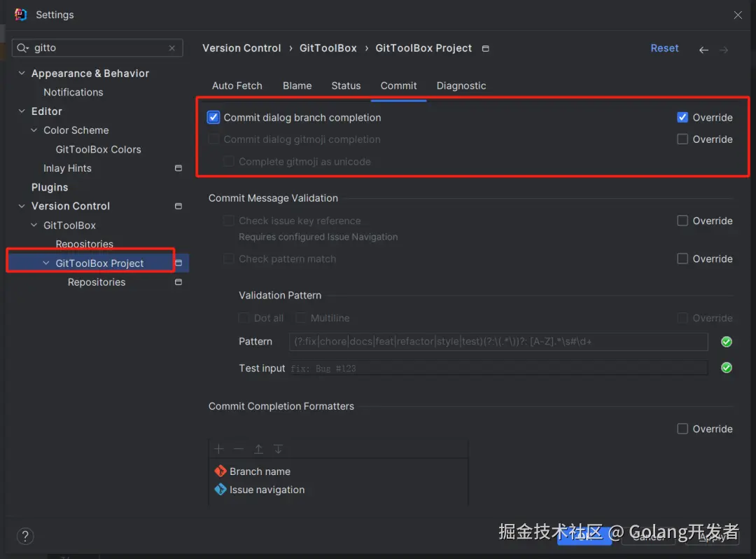
Task: Switch to the Status tab
Action: point(346,86)
